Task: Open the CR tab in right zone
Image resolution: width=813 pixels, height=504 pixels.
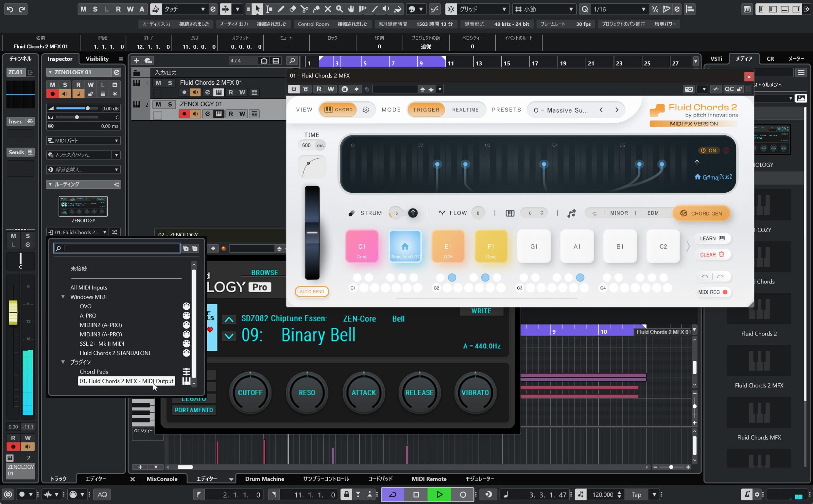Action: [770, 59]
